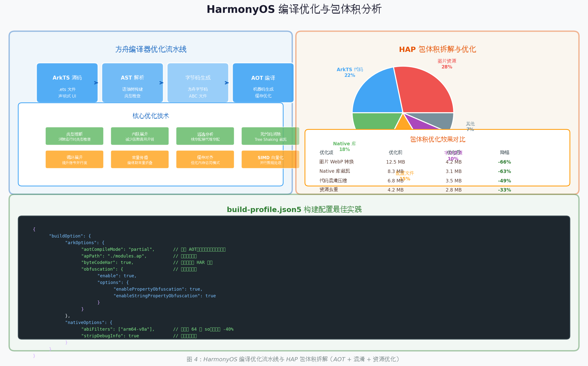Click the arrow between AST 解析 and 字节码生成
This screenshot has height=366, width=588.
coord(161,83)
